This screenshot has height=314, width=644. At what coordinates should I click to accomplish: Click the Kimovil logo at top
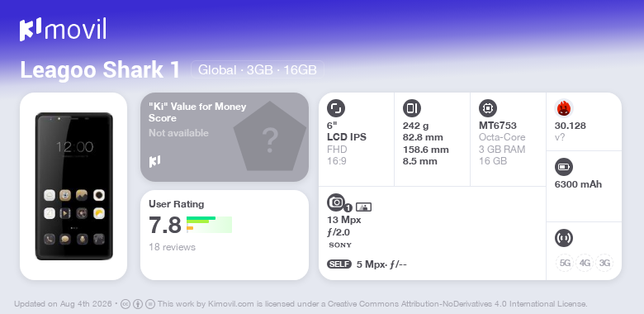pyautogui.click(x=63, y=30)
